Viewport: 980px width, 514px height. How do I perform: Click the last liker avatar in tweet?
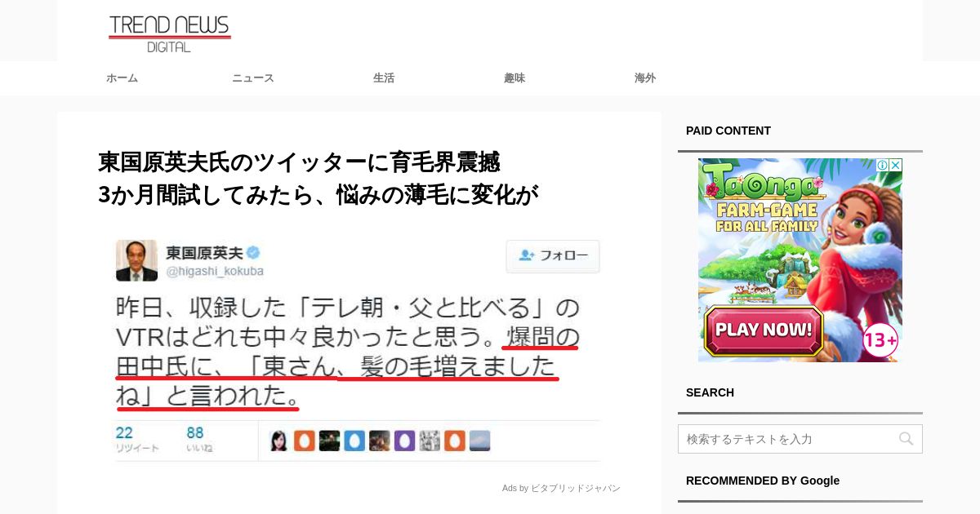[480, 441]
